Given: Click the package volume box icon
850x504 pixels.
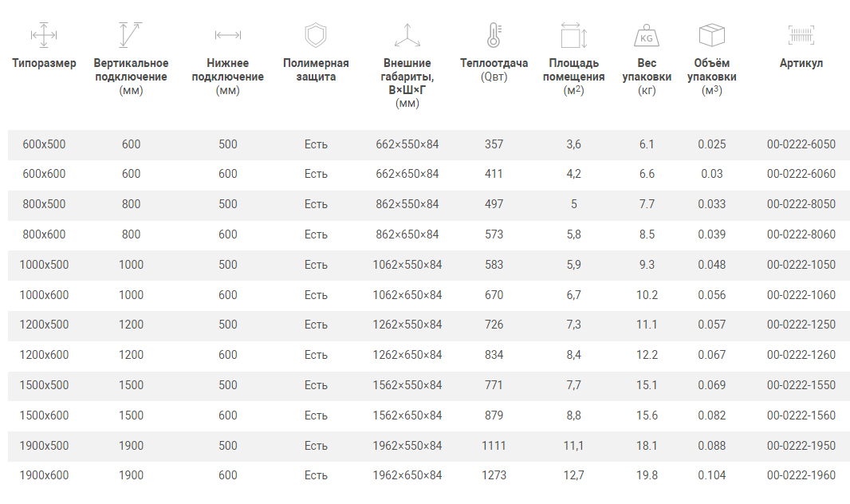Looking at the screenshot, I should coord(711,35).
